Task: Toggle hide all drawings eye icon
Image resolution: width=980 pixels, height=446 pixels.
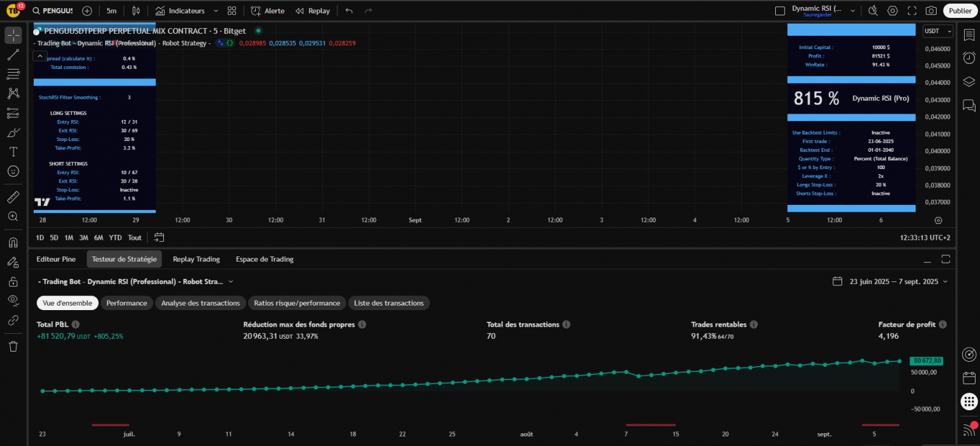Action: (x=13, y=300)
